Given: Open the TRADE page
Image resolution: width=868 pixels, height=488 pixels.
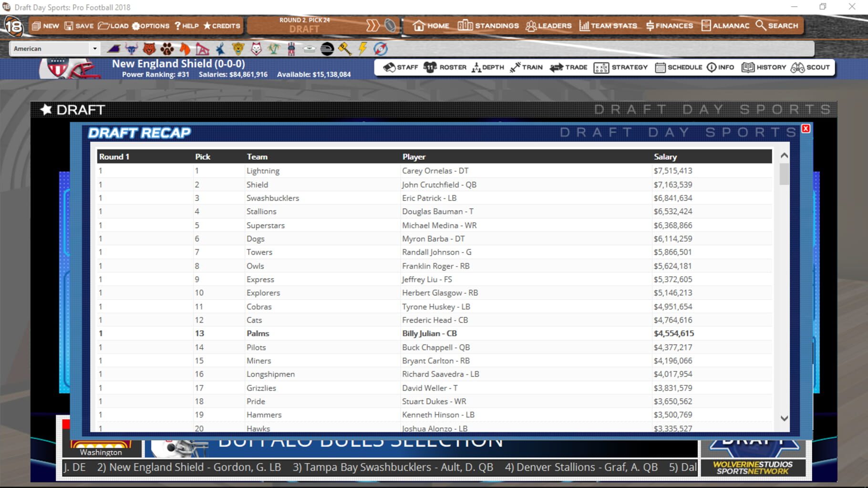Looking at the screenshot, I should [x=568, y=67].
